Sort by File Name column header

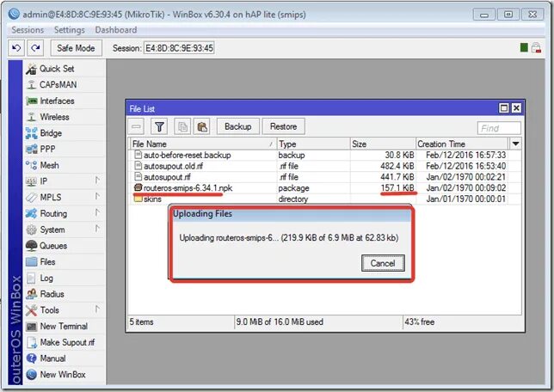pyautogui.click(x=203, y=144)
